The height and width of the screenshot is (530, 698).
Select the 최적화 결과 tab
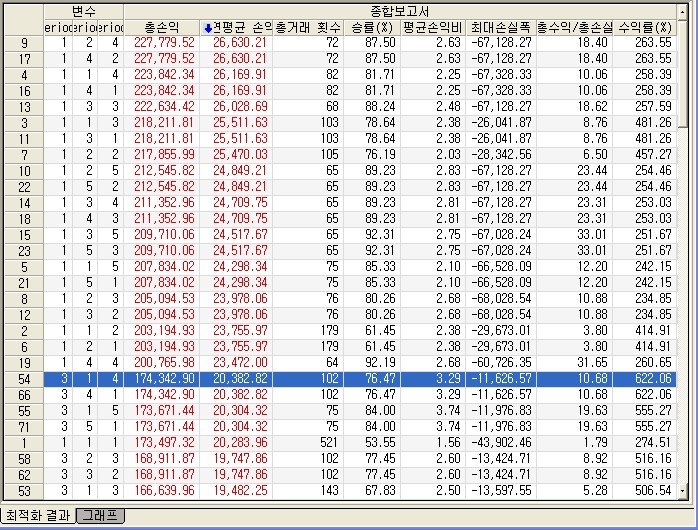tap(37, 516)
